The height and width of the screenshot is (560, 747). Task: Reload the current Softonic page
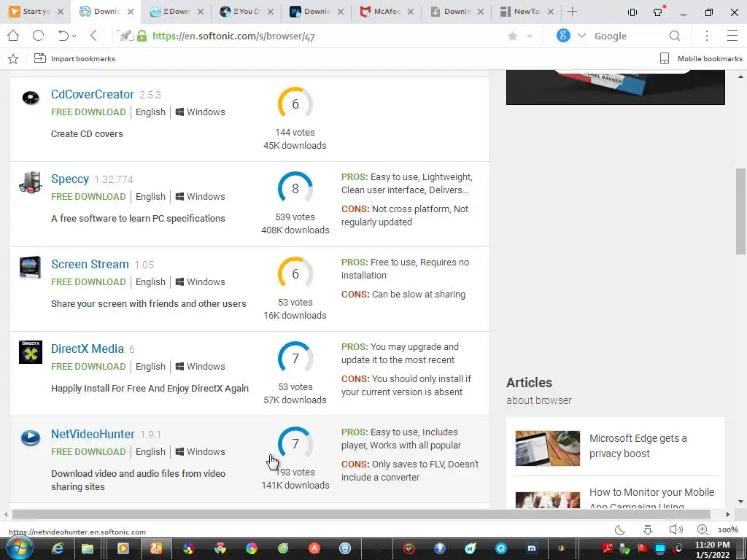pyautogui.click(x=39, y=36)
